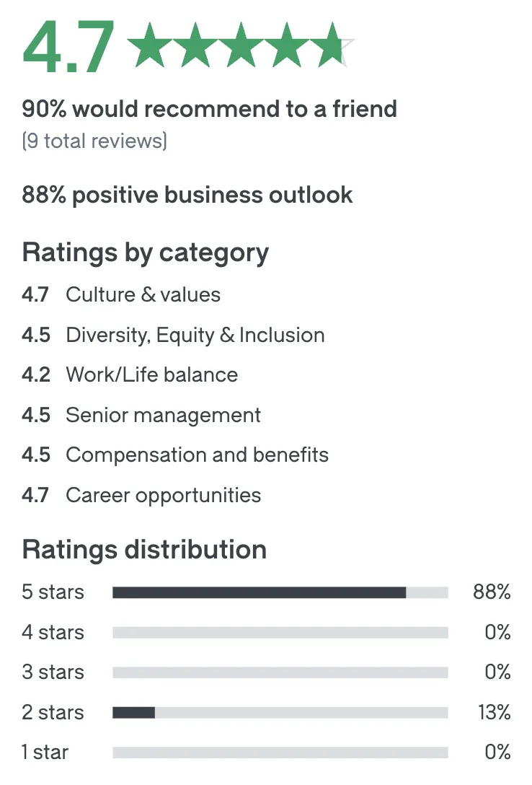Screen dimensions: 532x785
Task: Filter by the 1 star bar
Action: (266, 752)
